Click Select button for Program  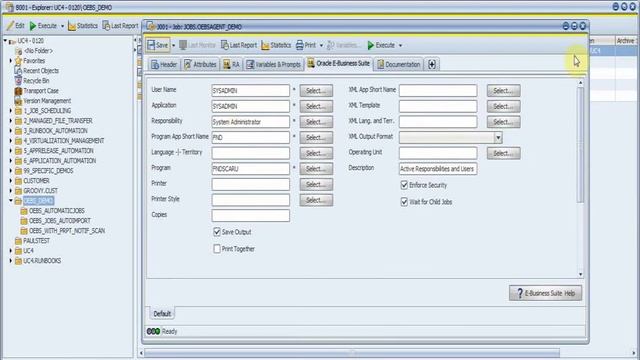(316, 169)
